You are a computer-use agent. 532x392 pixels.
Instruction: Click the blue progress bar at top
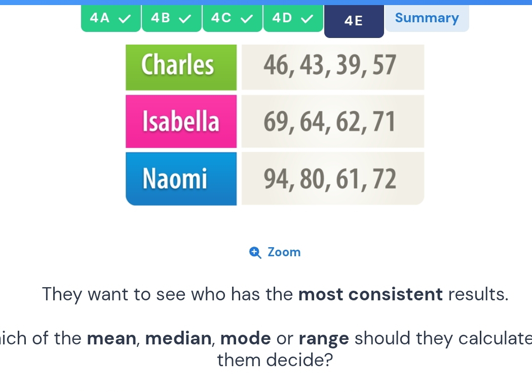point(266,2)
